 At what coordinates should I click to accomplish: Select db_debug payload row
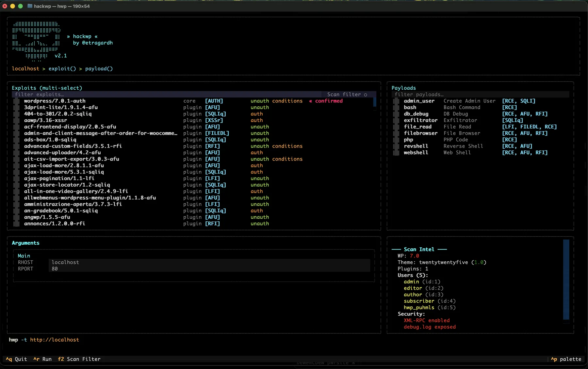[480, 114]
